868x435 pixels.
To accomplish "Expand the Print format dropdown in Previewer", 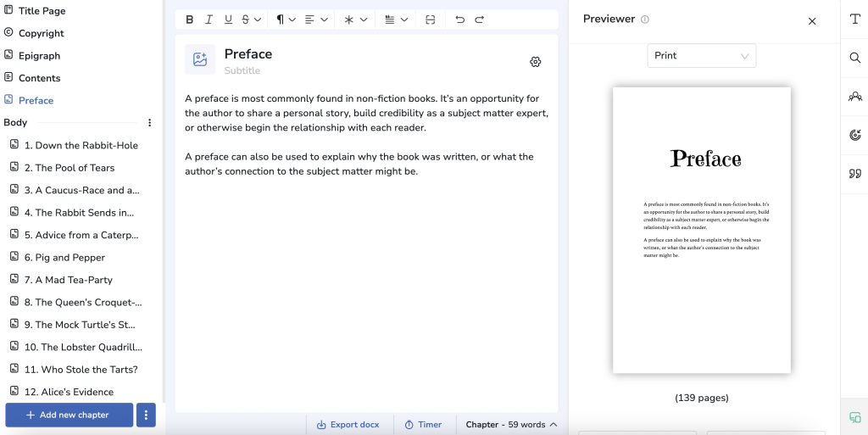I will click(x=701, y=56).
